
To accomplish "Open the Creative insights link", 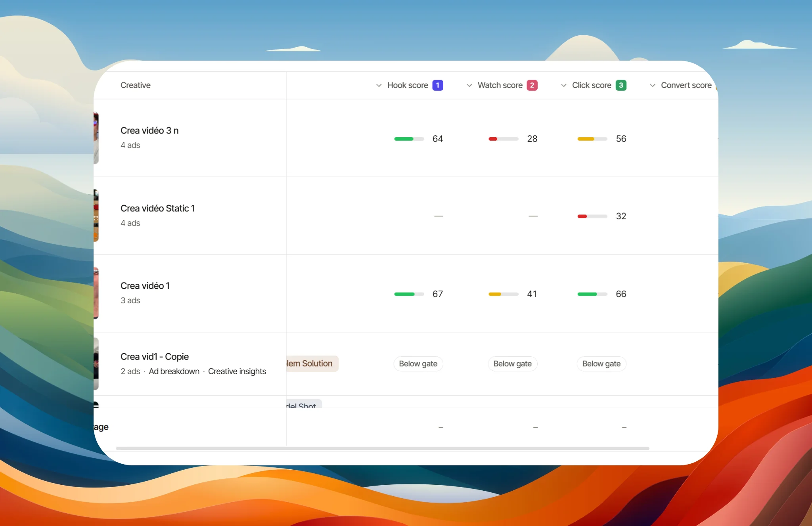I will point(237,371).
